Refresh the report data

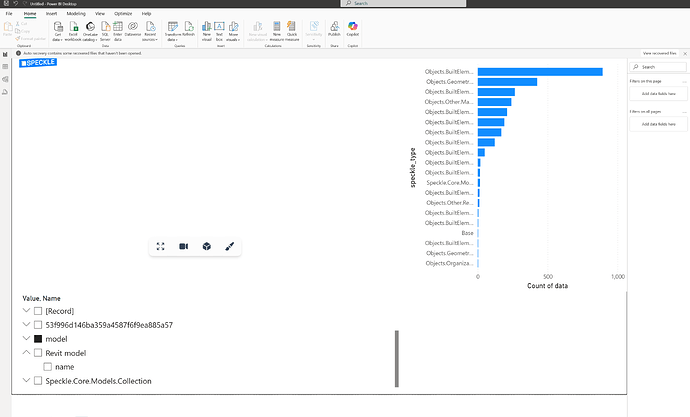click(188, 29)
